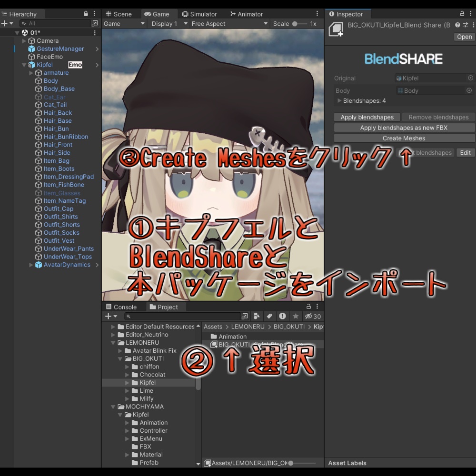Image resolution: width=476 pixels, height=476 pixels.
Task: Open search by type filter in Project toolbar
Action: tap(257, 316)
